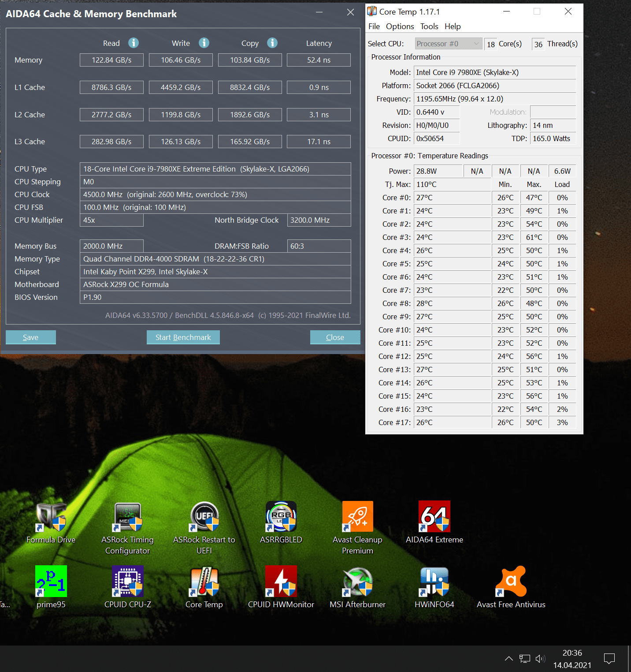The height and width of the screenshot is (672, 631).
Task: Open MSI Afterburner desktop icon
Action: coord(358,587)
